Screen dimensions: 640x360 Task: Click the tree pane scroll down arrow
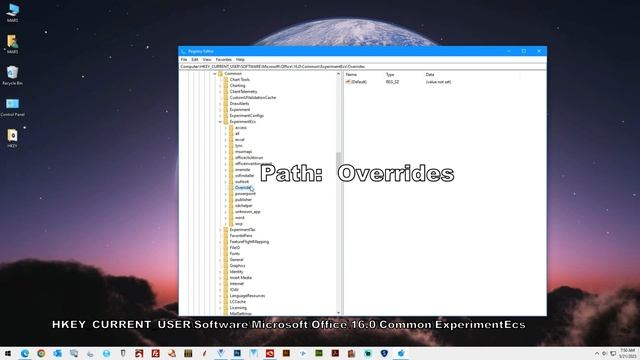point(338,313)
